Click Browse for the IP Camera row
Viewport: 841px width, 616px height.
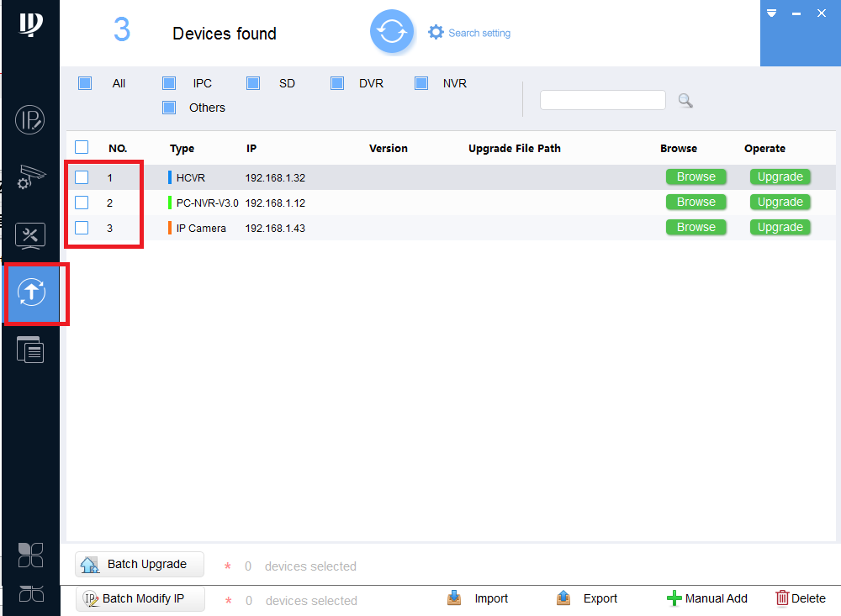click(x=696, y=227)
